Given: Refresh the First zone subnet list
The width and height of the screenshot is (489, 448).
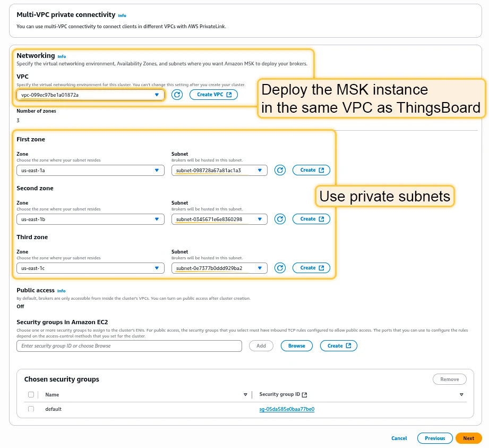Looking at the screenshot, I should pos(280,170).
